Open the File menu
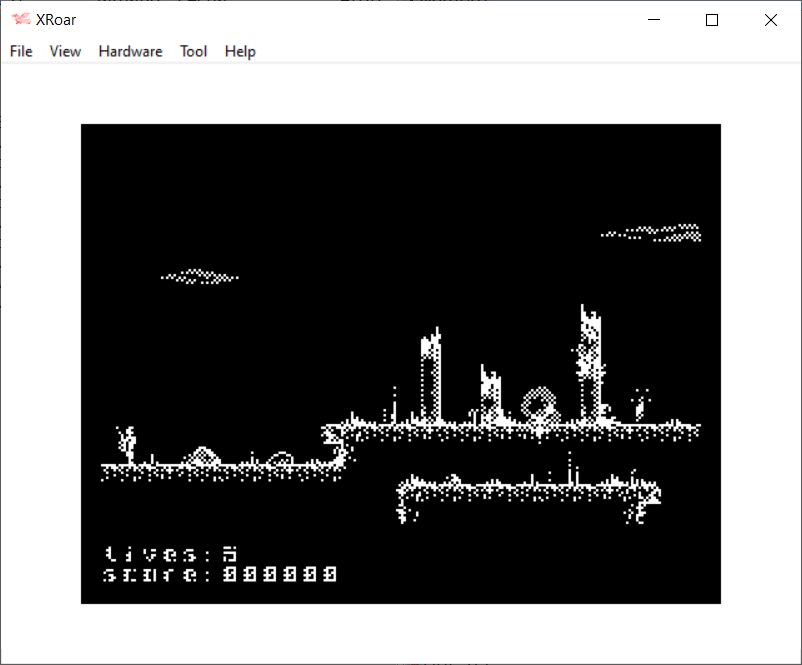 coord(21,51)
